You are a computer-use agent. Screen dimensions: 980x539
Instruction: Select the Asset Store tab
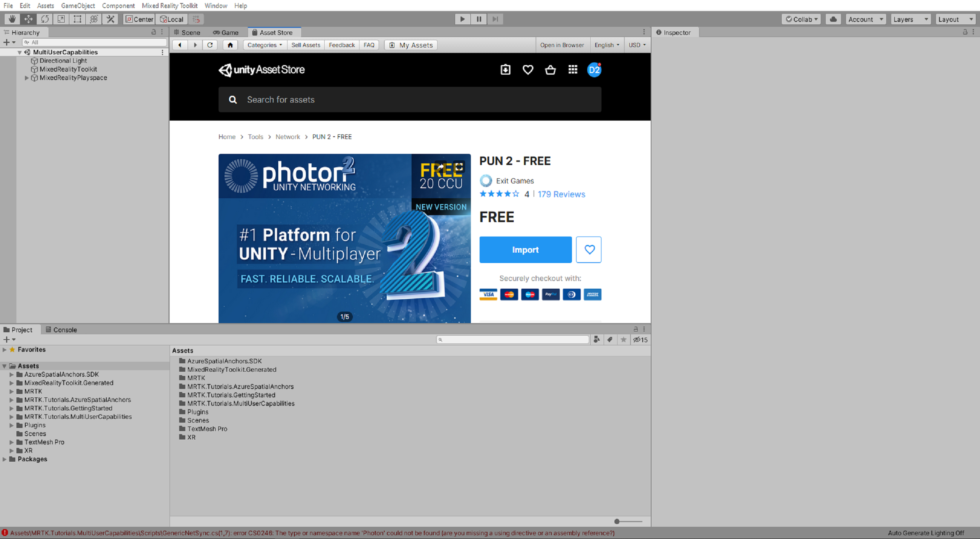(274, 32)
